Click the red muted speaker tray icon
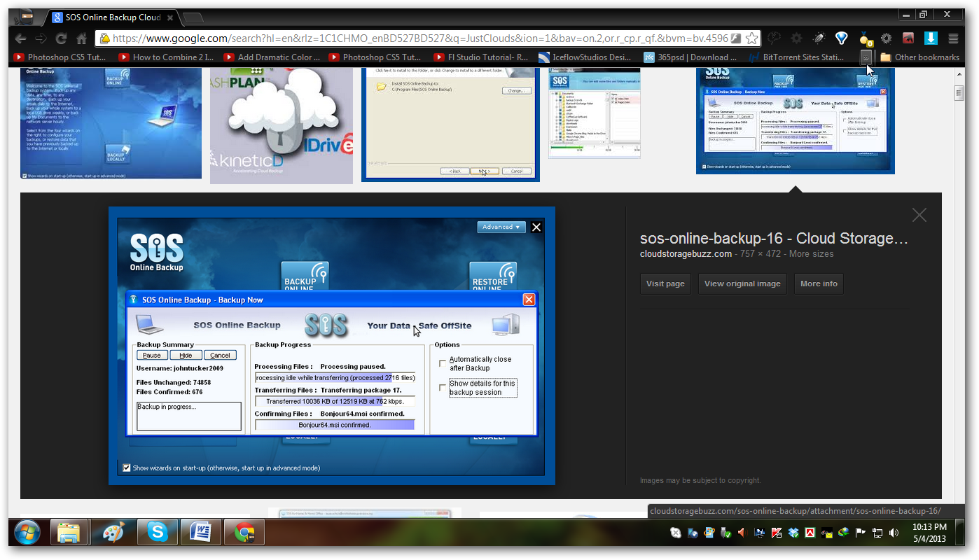This screenshot has width=979, height=560. pyautogui.click(x=742, y=533)
